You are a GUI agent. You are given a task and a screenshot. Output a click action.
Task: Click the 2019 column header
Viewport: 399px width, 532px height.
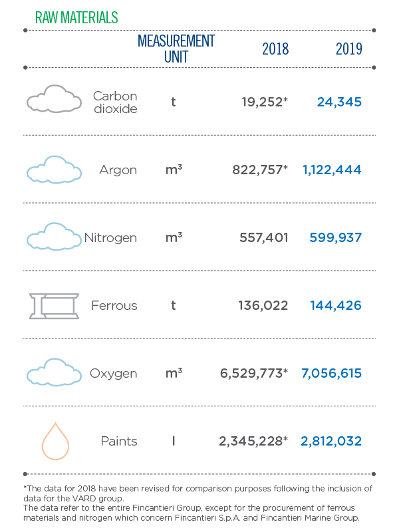(348, 49)
